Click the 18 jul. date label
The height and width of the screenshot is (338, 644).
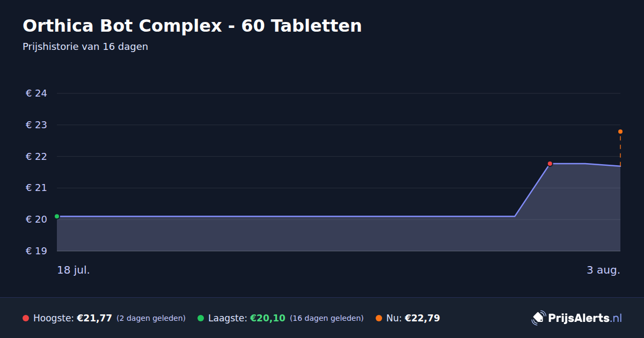point(74,270)
